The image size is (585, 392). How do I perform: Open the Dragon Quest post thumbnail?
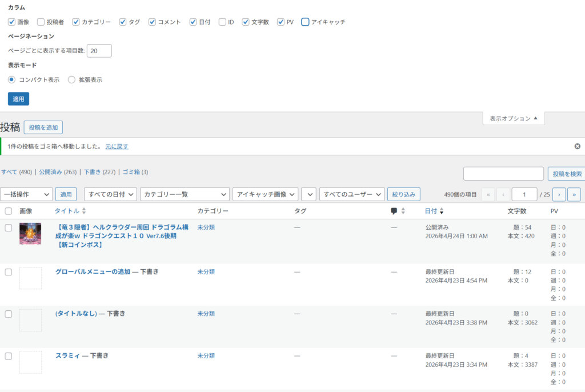30,234
